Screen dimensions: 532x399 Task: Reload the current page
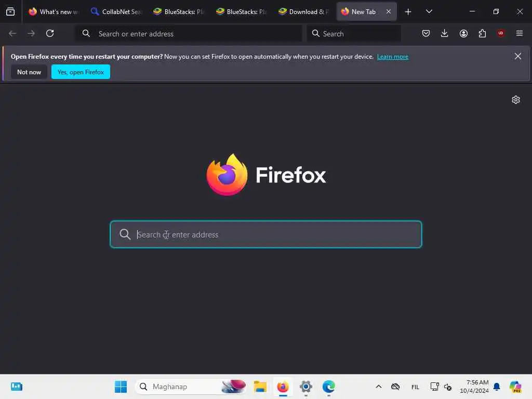click(50, 33)
